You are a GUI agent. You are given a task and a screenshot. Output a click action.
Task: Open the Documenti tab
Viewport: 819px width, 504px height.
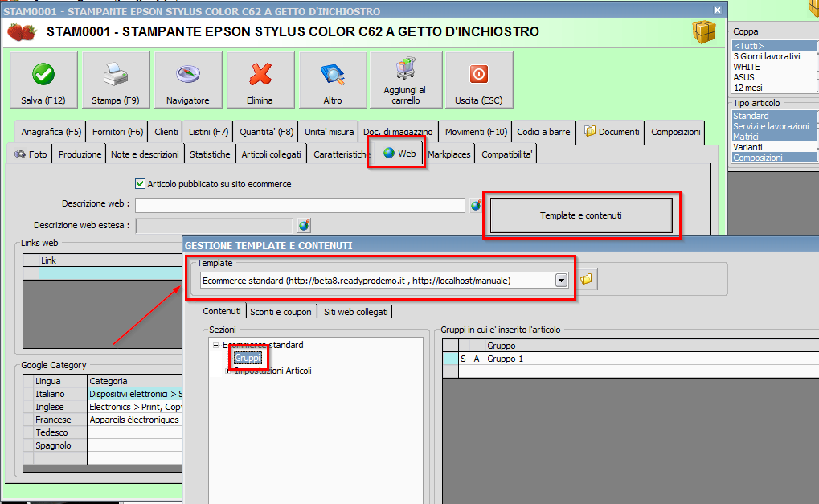tap(612, 132)
